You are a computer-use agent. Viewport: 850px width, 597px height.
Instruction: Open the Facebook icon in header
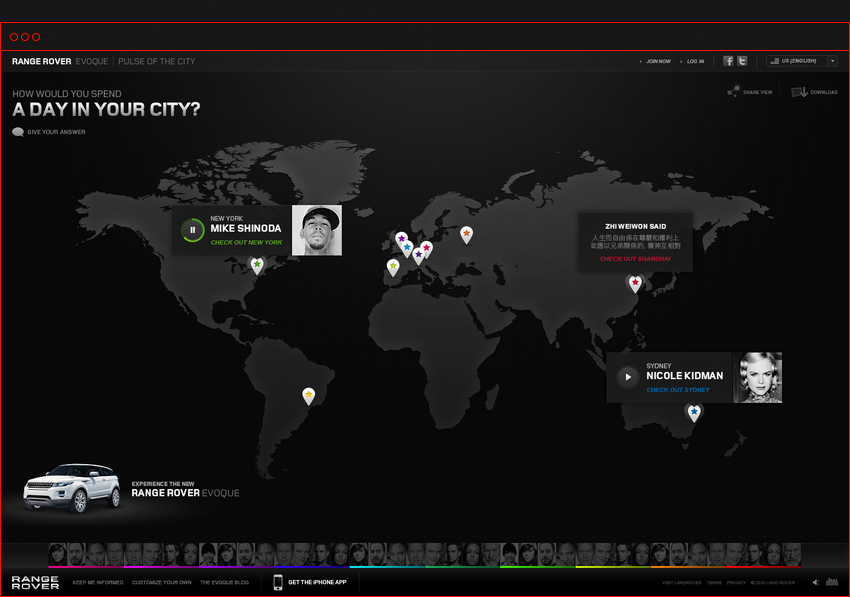tap(729, 61)
